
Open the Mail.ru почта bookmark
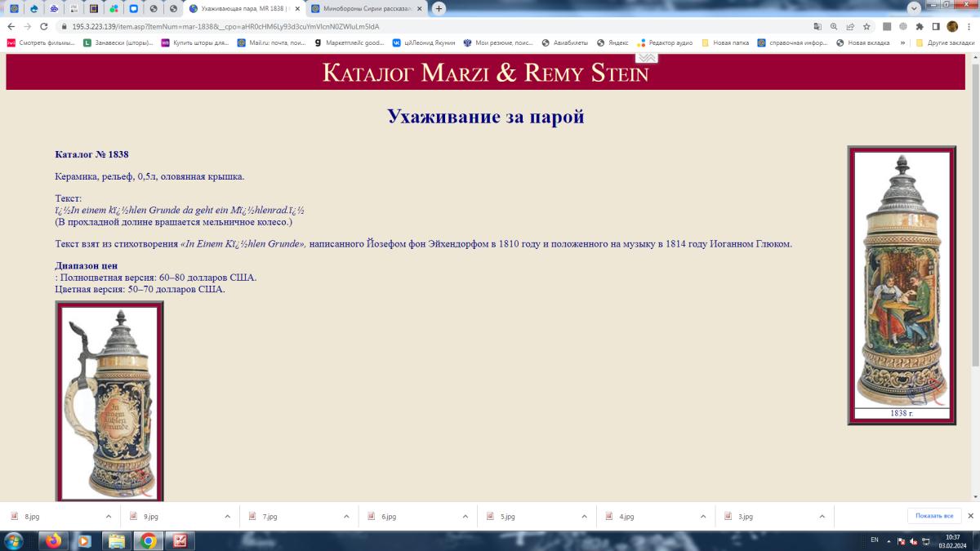(272, 42)
